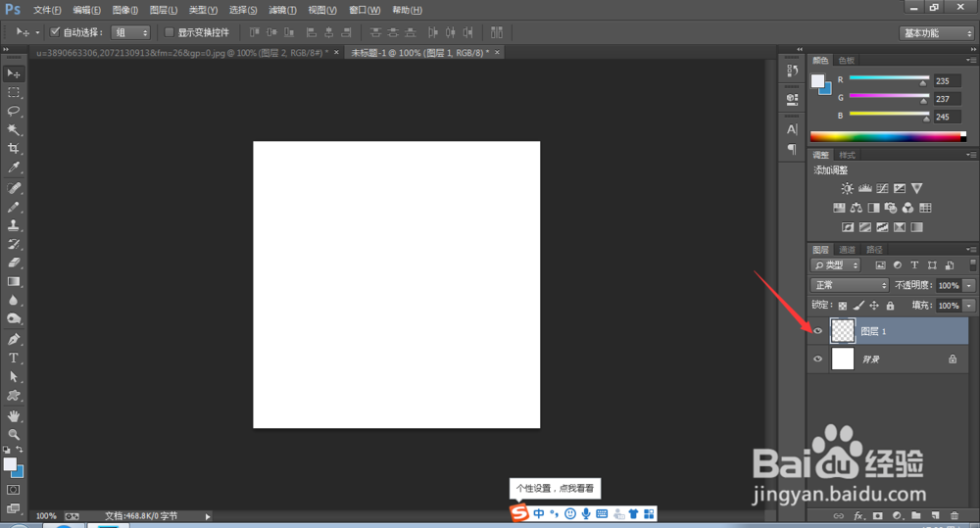980x528 pixels.
Task: Toggle lock image pixels brush icon
Action: pos(858,306)
